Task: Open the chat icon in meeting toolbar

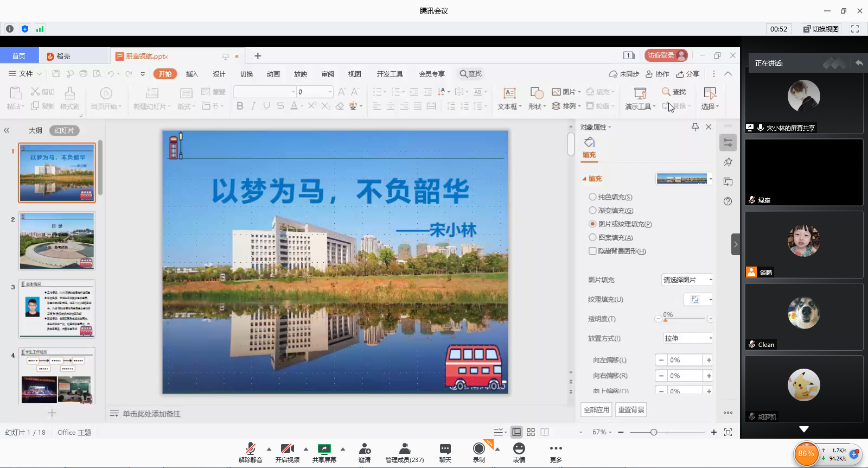Action: [x=445, y=449]
